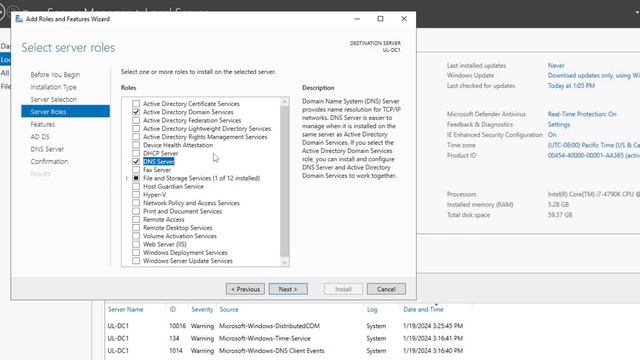Check Active Directory Lightweight Directory Services
This screenshot has height=360, width=640.
[136, 129]
